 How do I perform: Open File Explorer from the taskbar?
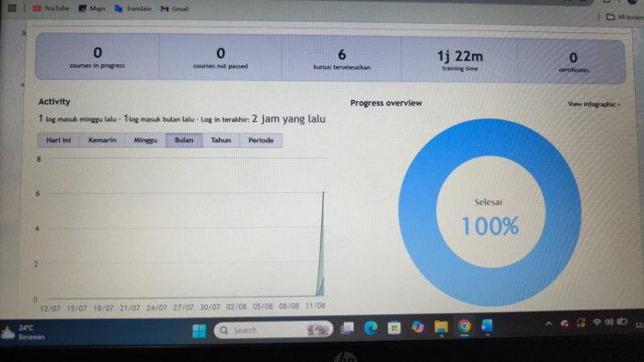(x=441, y=327)
